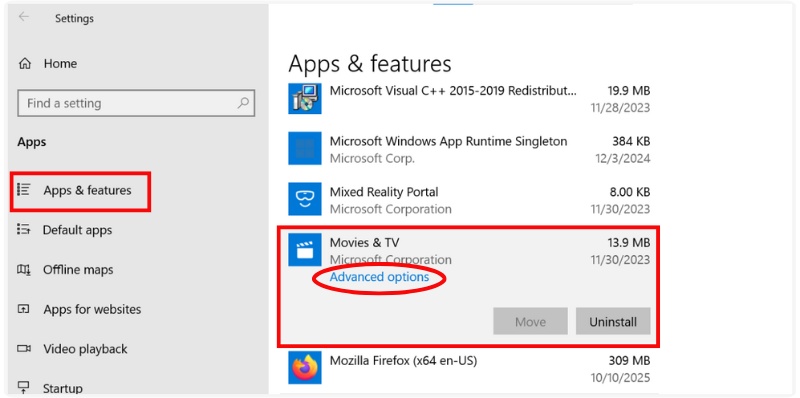The height and width of the screenshot is (398, 800).
Task: Click the back arrow in Settings header
Action: click(x=23, y=17)
